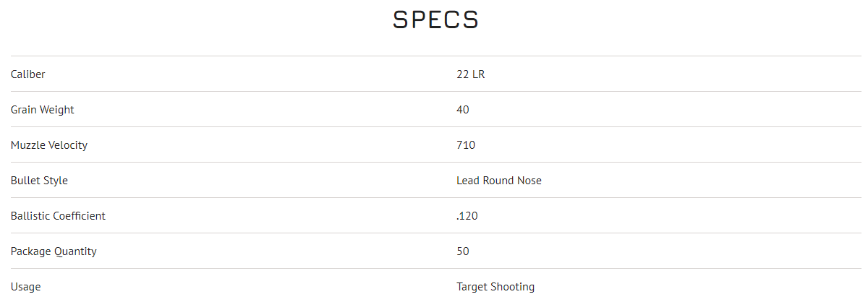Select the 22 LR caliber value

470,74
